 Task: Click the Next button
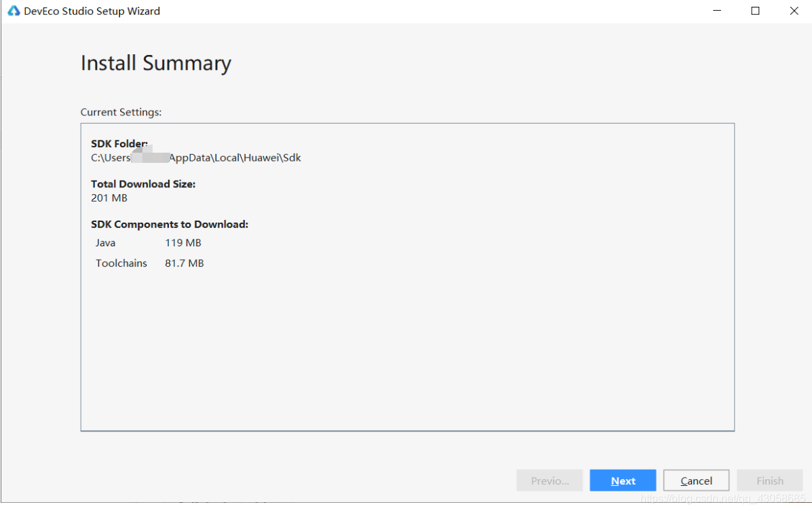[623, 480]
